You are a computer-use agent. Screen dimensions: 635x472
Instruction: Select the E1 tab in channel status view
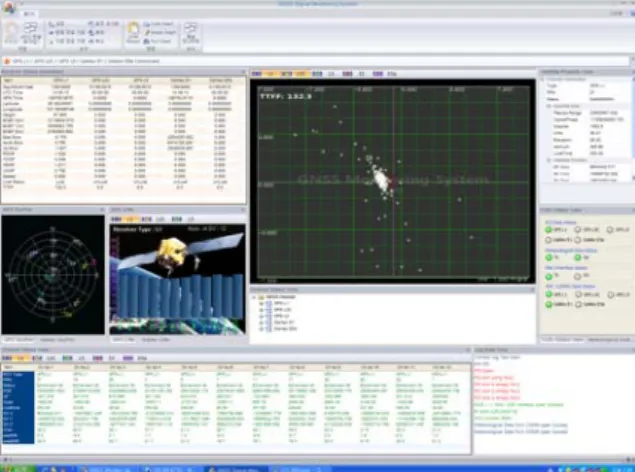point(104,358)
